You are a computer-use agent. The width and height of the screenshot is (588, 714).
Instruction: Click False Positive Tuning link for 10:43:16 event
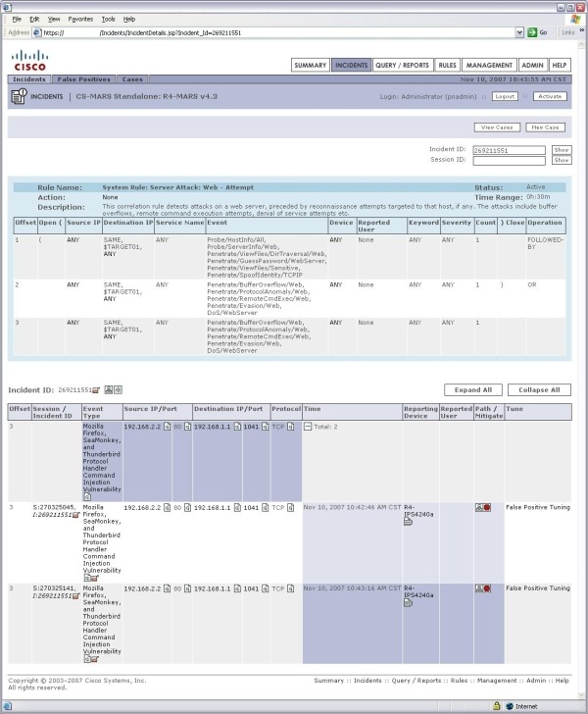click(x=538, y=588)
